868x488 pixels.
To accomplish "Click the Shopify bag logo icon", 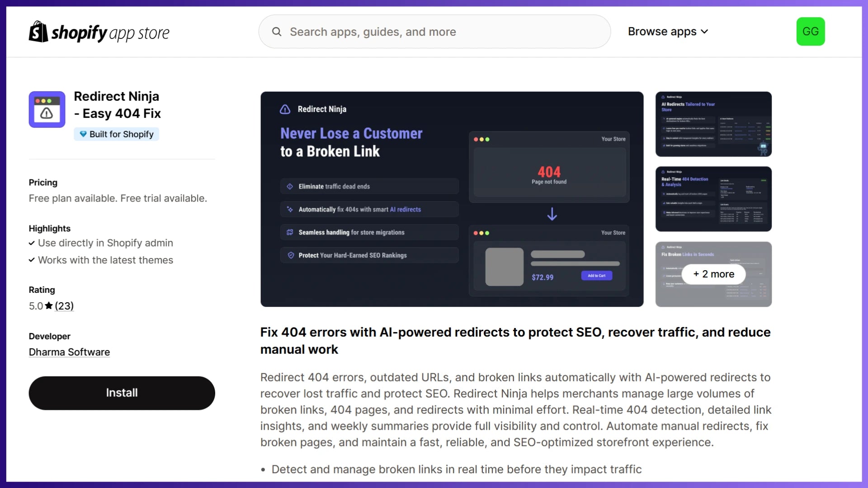I will click(38, 32).
